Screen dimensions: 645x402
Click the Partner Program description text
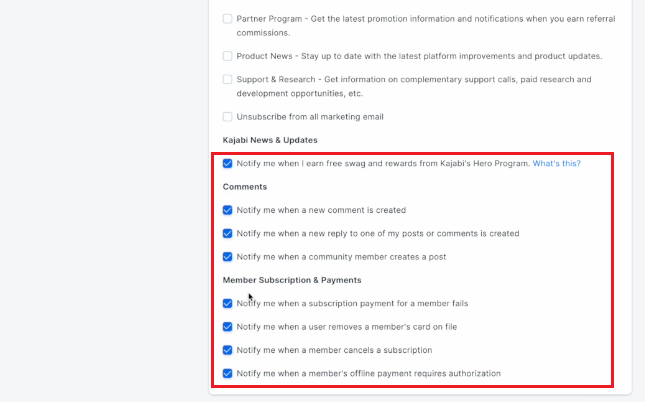click(426, 26)
